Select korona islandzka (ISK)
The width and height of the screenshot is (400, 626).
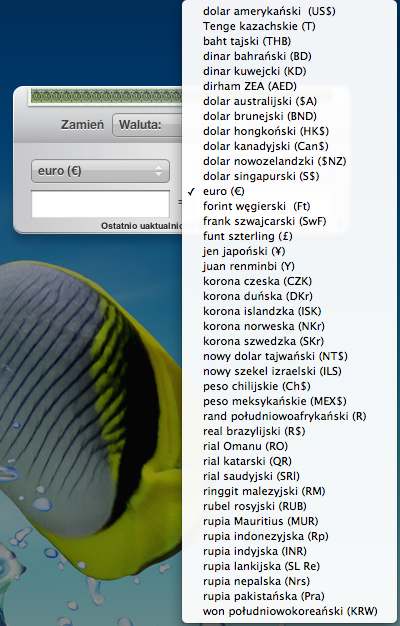289,311
